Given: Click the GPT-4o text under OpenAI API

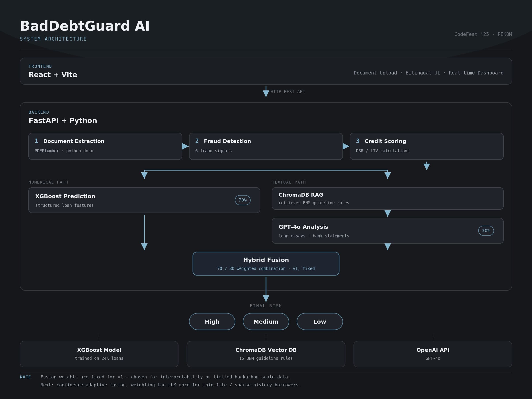Looking at the screenshot, I should [433, 358].
